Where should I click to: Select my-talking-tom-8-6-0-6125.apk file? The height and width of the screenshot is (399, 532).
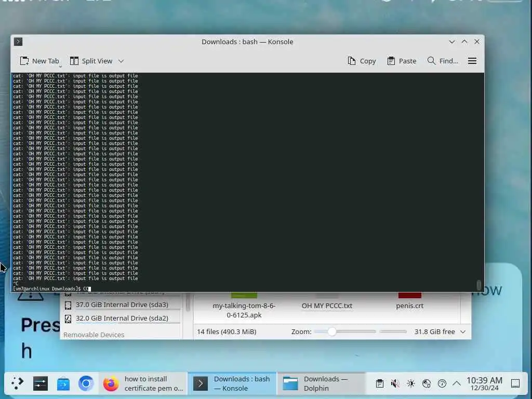point(244,310)
